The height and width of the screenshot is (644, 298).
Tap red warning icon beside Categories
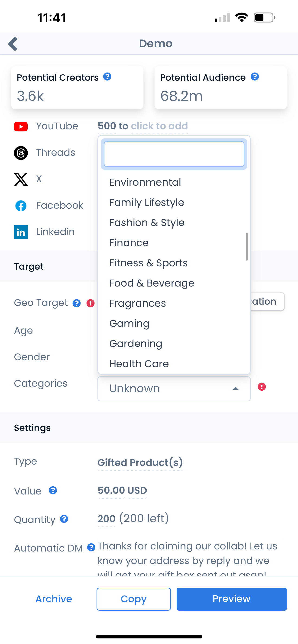tap(262, 387)
